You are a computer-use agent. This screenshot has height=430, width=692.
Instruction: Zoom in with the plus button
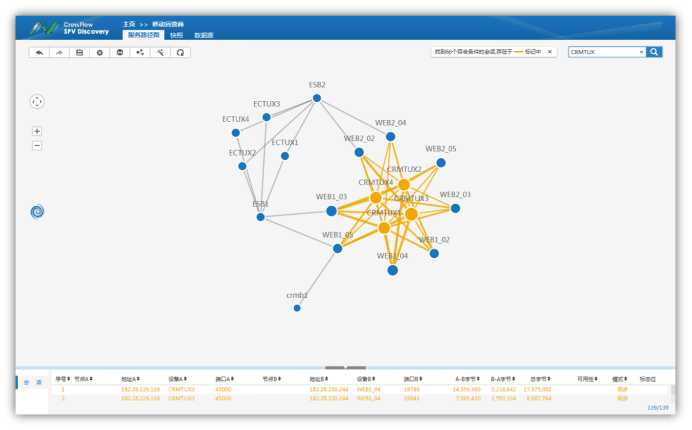pyautogui.click(x=37, y=131)
